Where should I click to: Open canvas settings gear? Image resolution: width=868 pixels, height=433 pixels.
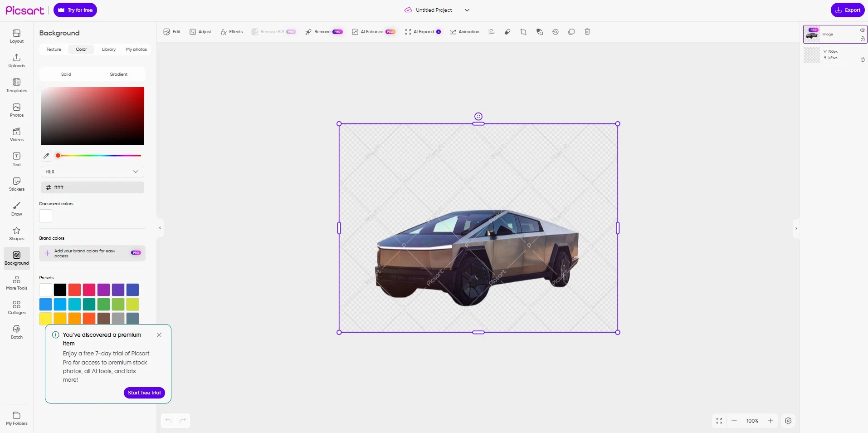point(788,421)
